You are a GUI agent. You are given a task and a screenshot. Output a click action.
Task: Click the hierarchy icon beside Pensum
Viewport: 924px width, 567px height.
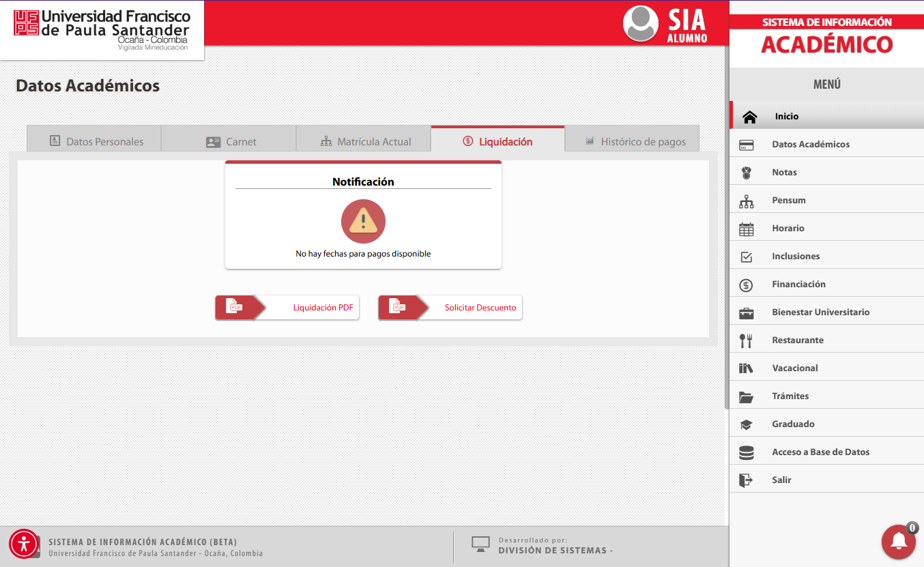[747, 201]
